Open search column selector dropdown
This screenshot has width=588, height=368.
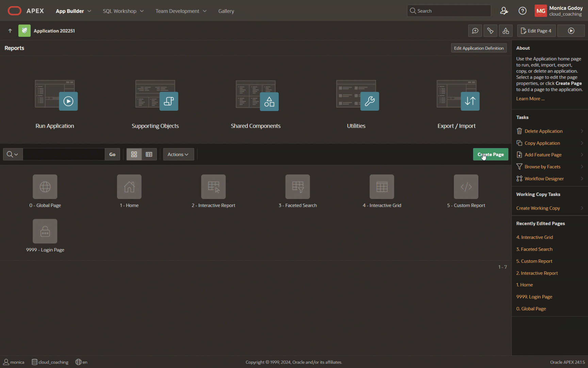tap(13, 154)
